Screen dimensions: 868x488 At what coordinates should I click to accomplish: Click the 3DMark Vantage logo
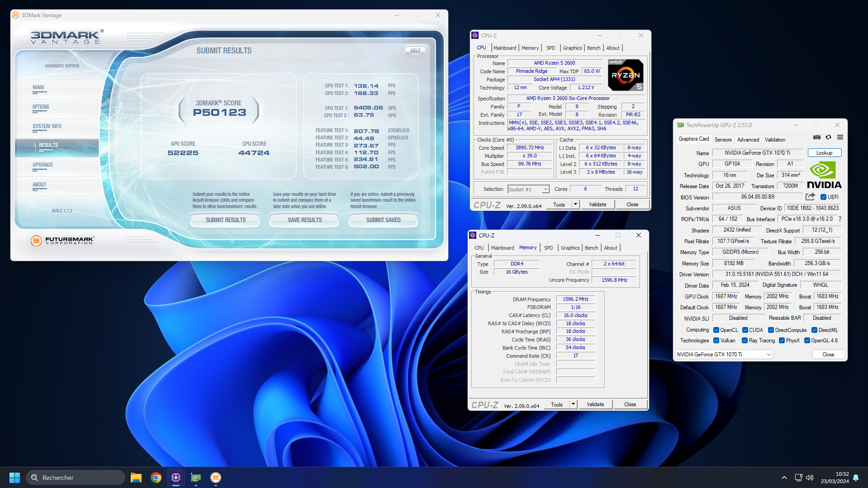67,37
